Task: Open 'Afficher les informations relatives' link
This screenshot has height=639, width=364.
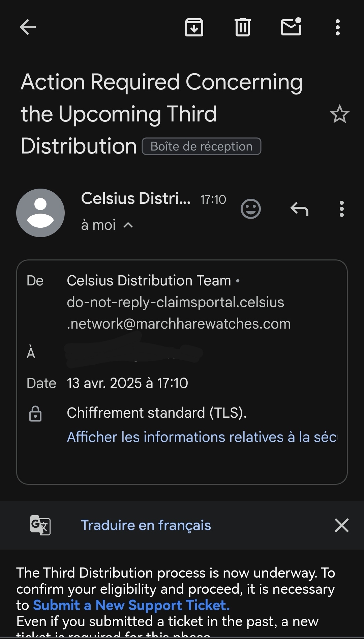Action: (x=202, y=437)
